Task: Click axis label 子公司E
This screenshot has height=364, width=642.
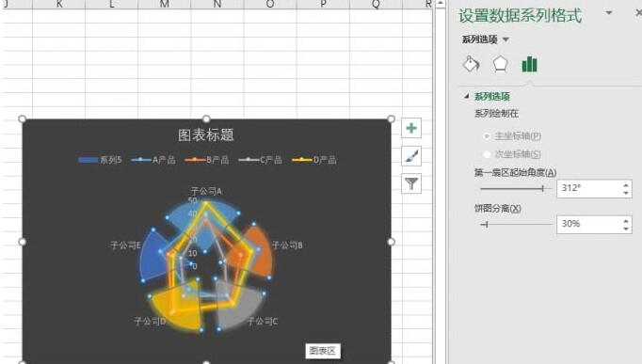Action: click(126, 245)
